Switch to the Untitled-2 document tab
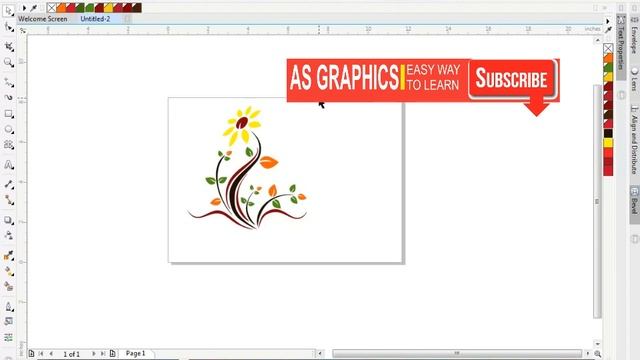Screen dimensions: 640x360 tap(95, 19)
